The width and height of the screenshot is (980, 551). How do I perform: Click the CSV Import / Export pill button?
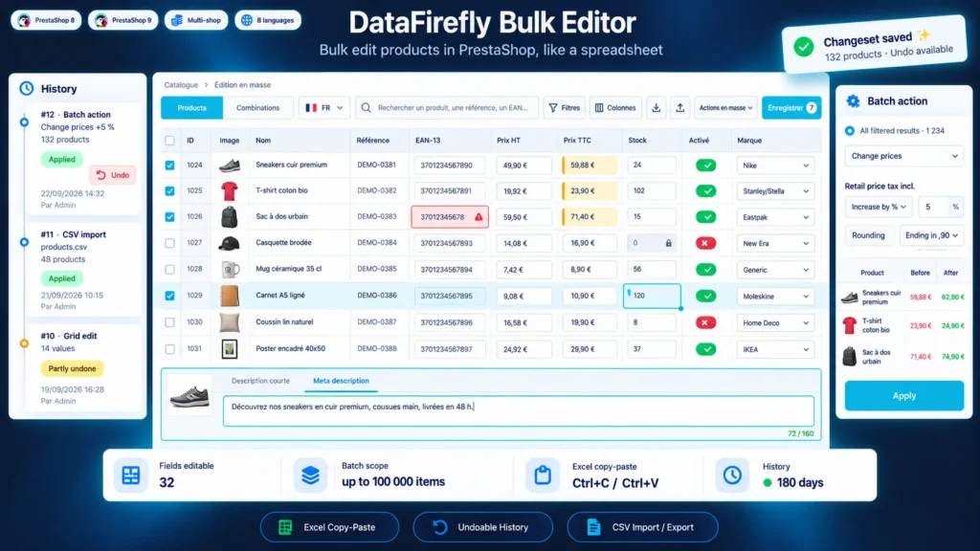coord(642,527)
